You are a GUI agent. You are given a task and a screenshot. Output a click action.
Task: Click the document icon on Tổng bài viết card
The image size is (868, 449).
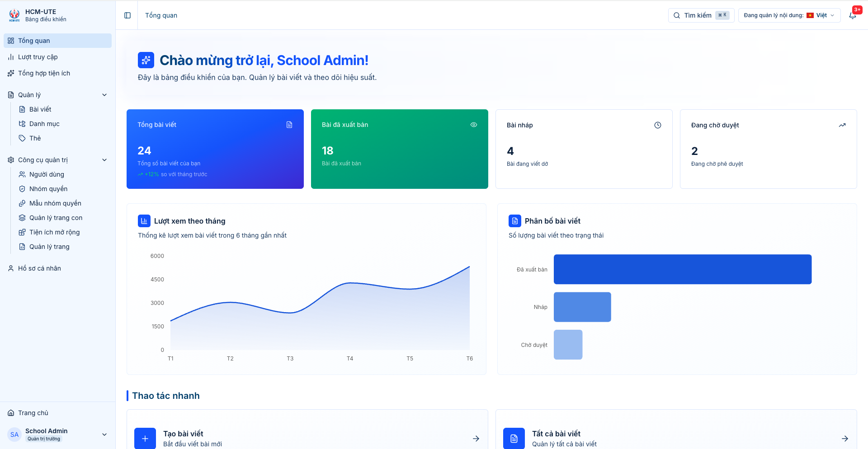point(289,125)
